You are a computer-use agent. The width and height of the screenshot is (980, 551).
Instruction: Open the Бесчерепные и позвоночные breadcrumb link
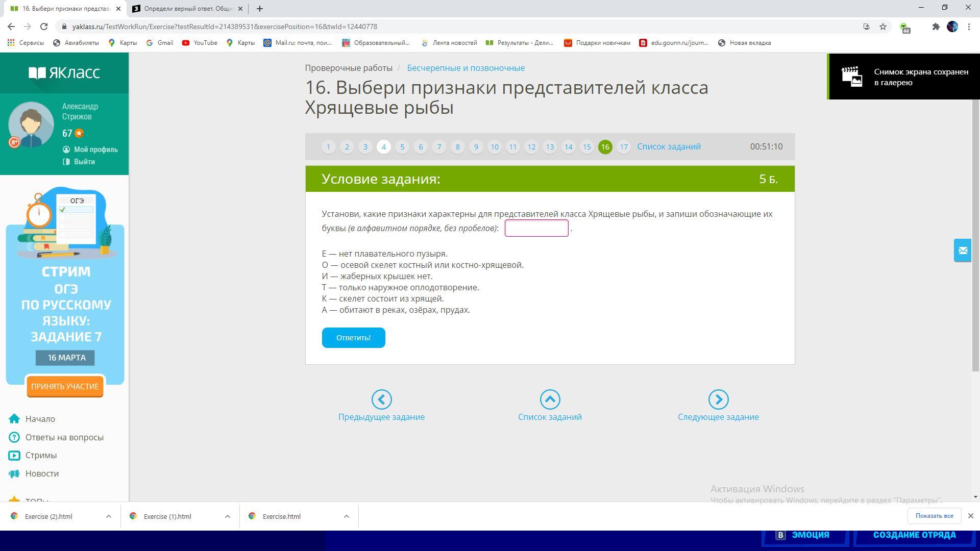[465, 68]
